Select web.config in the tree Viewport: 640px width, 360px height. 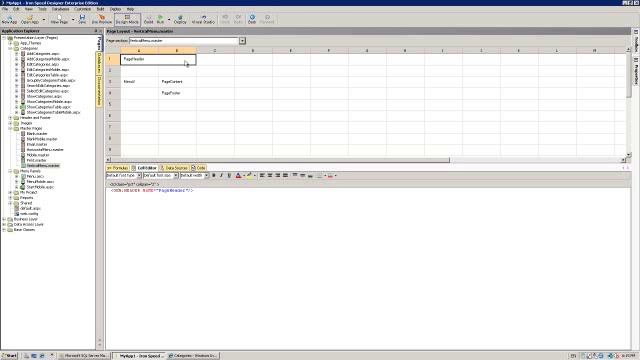[29, 213]
